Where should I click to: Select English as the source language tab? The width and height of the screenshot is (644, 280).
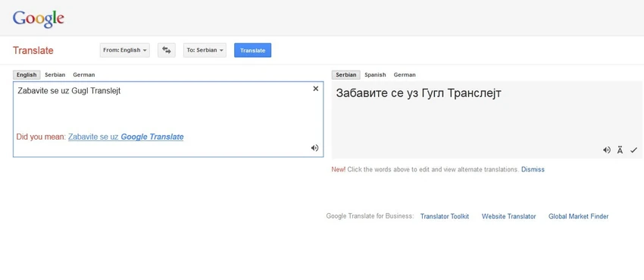coord(27,75)
